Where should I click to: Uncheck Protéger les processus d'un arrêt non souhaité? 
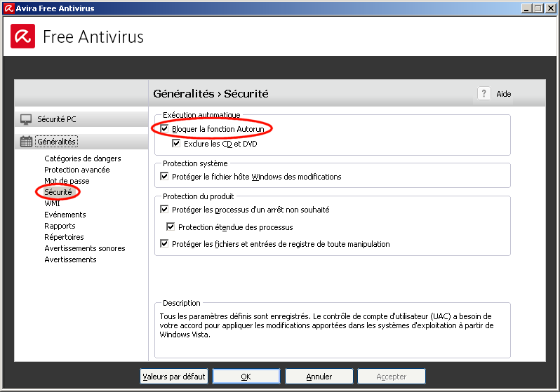[164, 209]
